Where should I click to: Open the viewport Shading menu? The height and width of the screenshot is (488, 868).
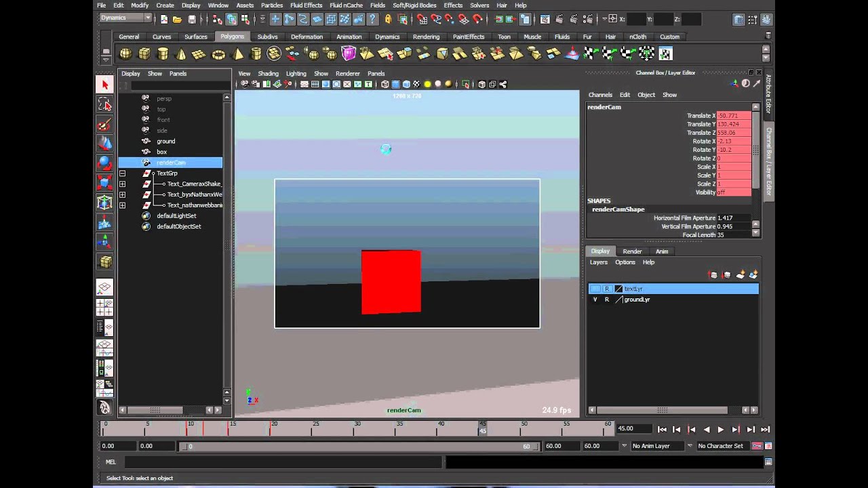click(x=268, y=73)
